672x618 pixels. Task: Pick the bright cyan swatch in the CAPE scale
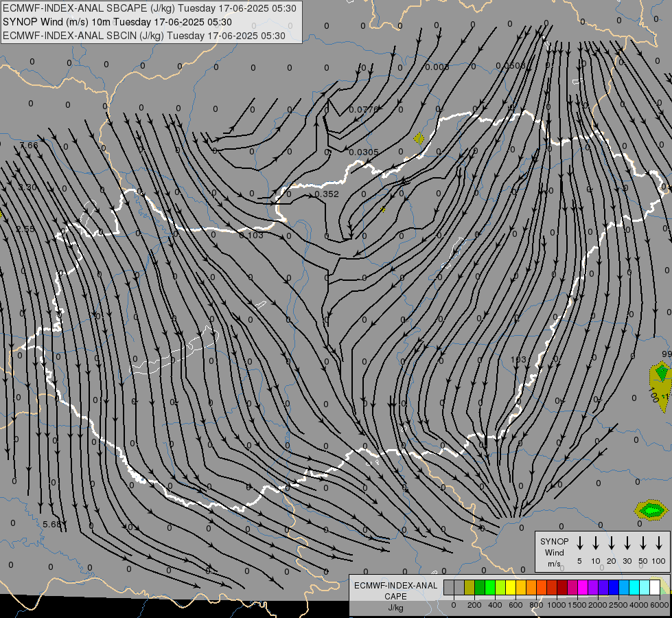[x=634, y=587]
